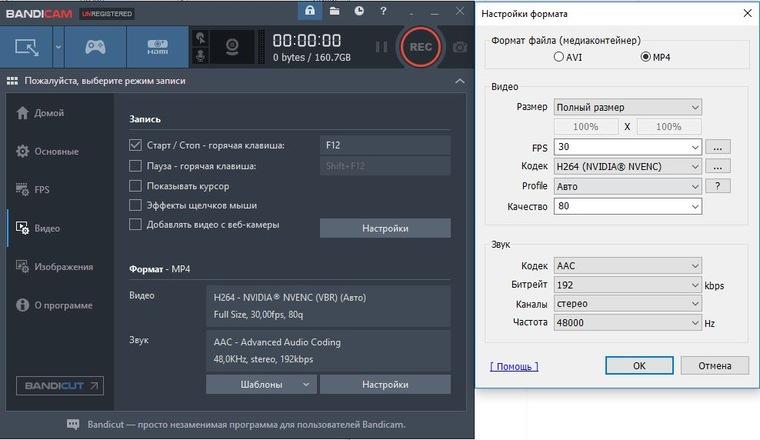Confirm format settings with OK
The image size is (760, 440).
tap(639, 366)
